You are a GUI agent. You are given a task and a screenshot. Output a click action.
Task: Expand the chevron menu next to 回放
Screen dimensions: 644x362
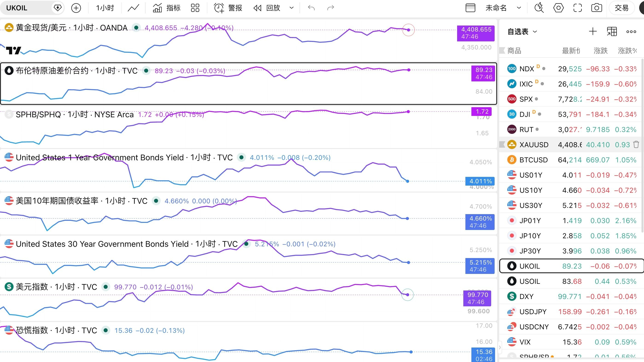click(x=291, y=8)
